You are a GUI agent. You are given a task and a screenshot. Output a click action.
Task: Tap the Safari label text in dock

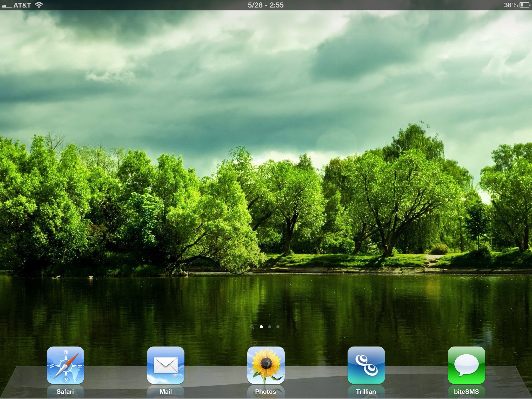(x=65, y=391)
